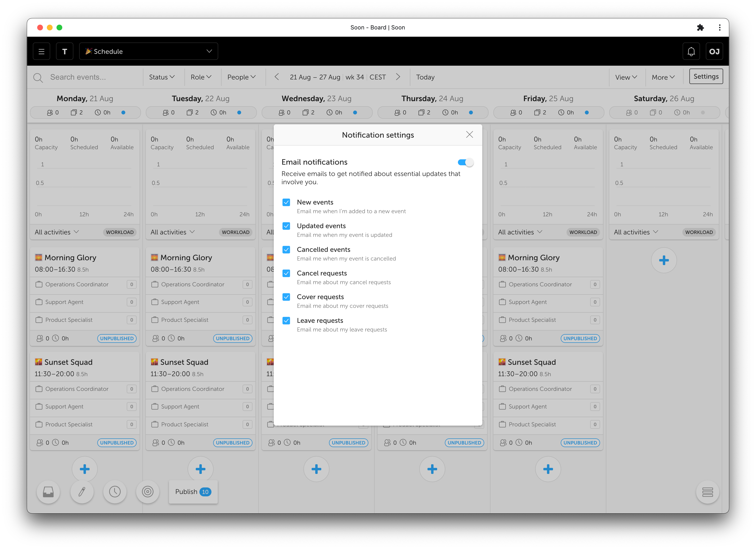The width and height of the screenshot is (756, 549).
Task: Click the target icon in bottom toolbar
Action: click(x=148, y=492)
